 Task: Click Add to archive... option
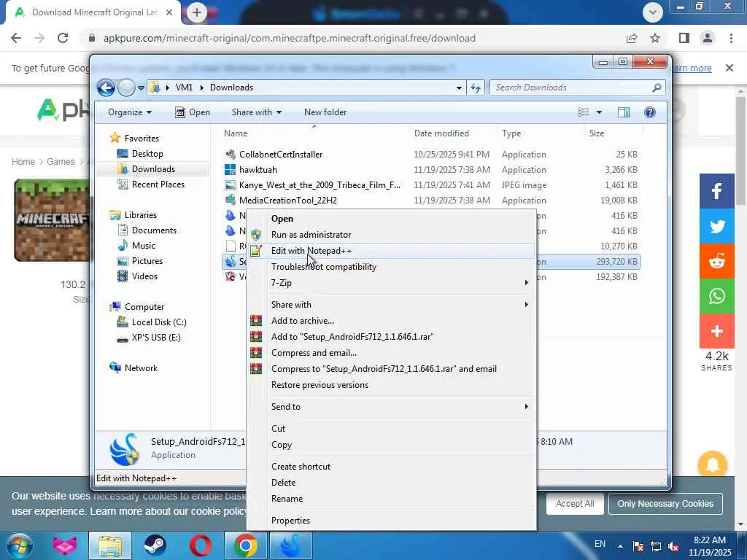click(391, 321)
